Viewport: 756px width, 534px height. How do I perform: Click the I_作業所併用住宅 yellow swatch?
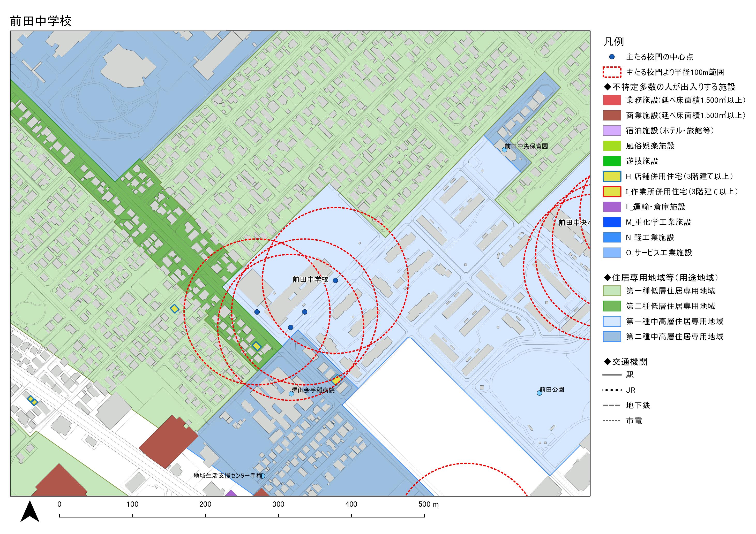612,192
